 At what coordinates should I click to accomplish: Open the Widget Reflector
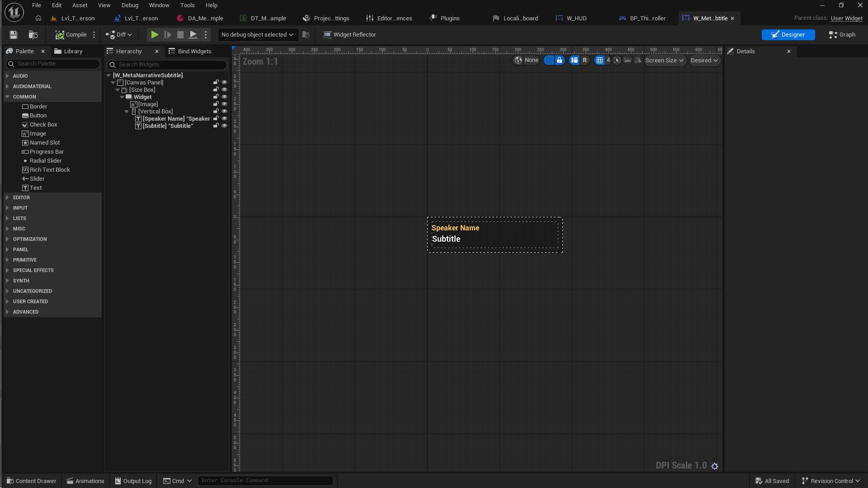[349, 34]
